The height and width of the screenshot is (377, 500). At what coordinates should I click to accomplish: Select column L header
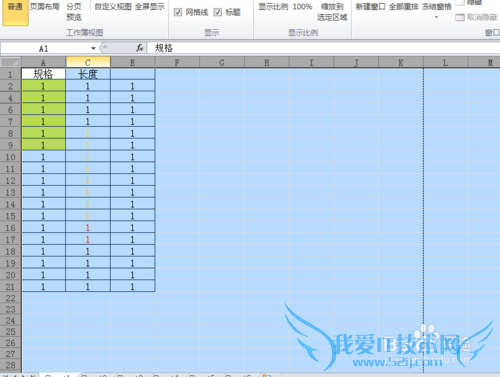pyautogui.click(x=446, y=62)
